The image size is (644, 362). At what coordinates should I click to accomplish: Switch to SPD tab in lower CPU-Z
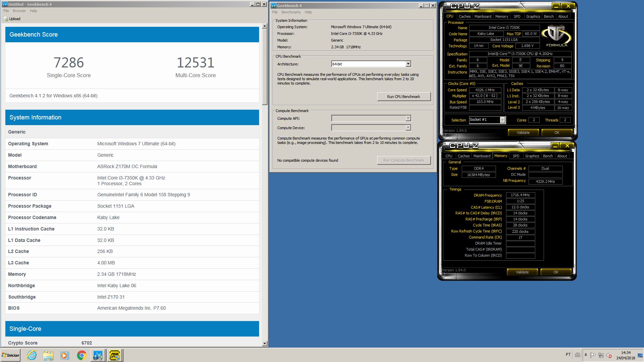point(516,156)
